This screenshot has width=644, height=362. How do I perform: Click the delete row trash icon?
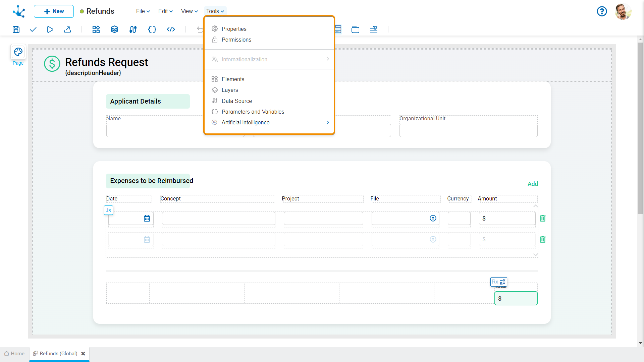click(x=543, y=218)
